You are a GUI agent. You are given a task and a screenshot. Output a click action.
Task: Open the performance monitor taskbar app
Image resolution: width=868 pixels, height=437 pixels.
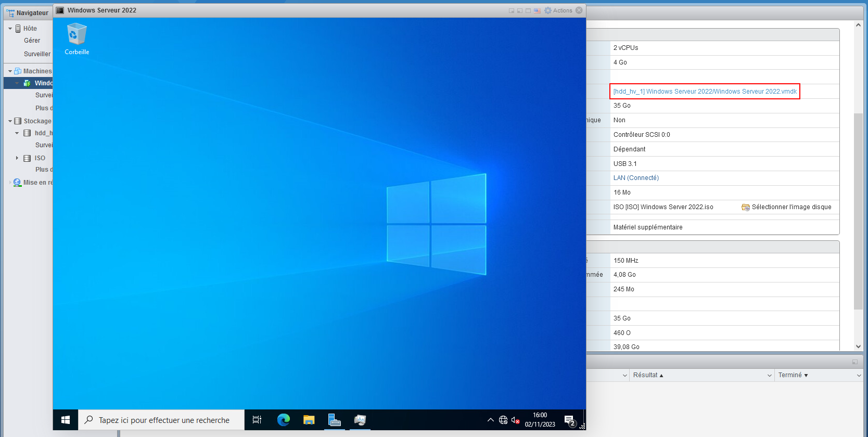(360, 420)
